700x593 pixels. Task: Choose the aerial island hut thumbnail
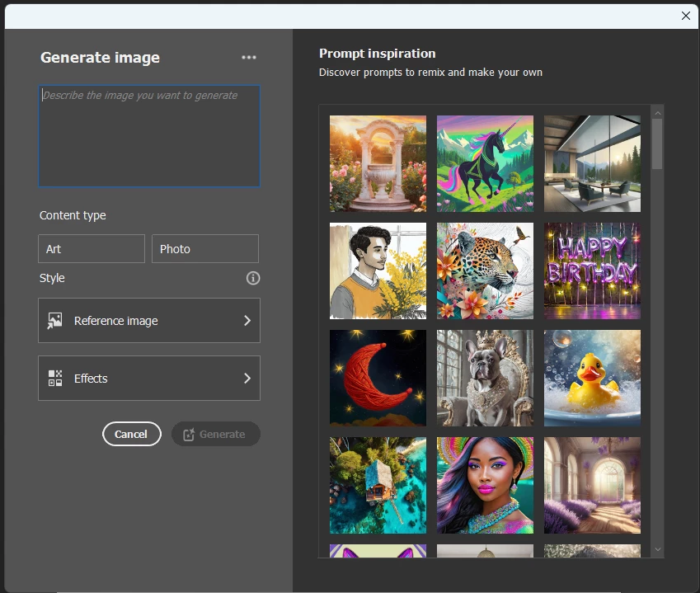(378, 485)
